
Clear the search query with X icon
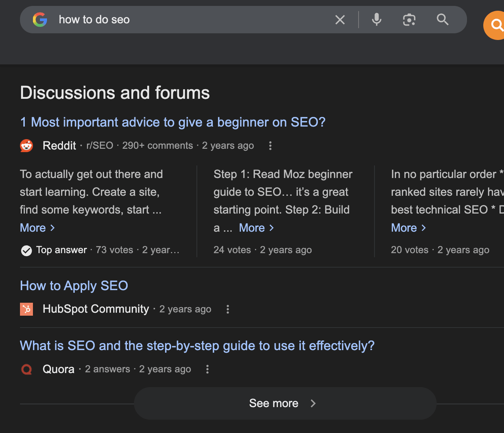tap(340, 20)
